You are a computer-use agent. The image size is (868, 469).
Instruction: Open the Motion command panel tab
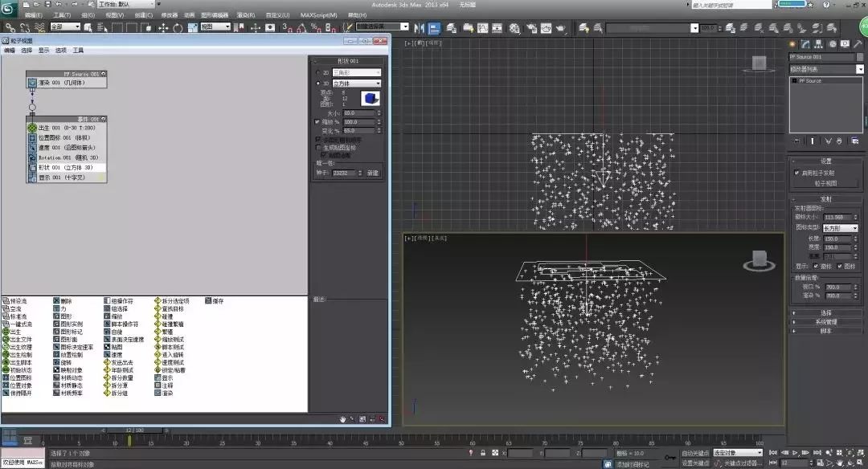pos(832,44)
